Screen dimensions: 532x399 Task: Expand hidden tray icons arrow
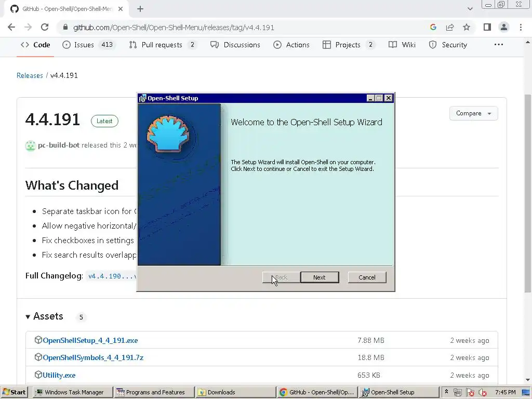point(446,392)
